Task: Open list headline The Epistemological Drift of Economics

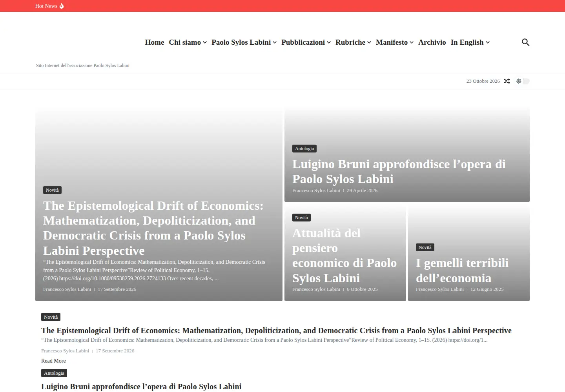Action: (x=276, y=330)
